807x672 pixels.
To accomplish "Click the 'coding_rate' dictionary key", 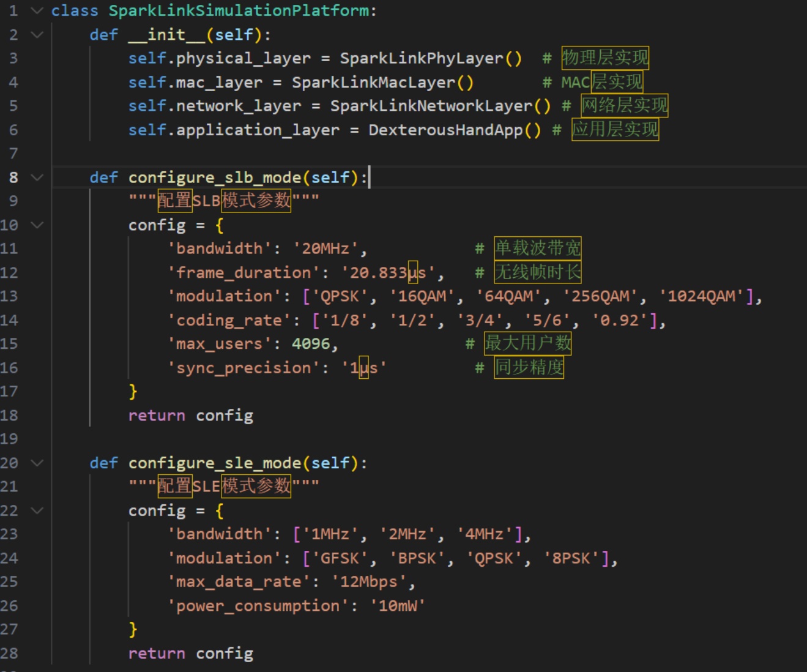I will point(229,320).
